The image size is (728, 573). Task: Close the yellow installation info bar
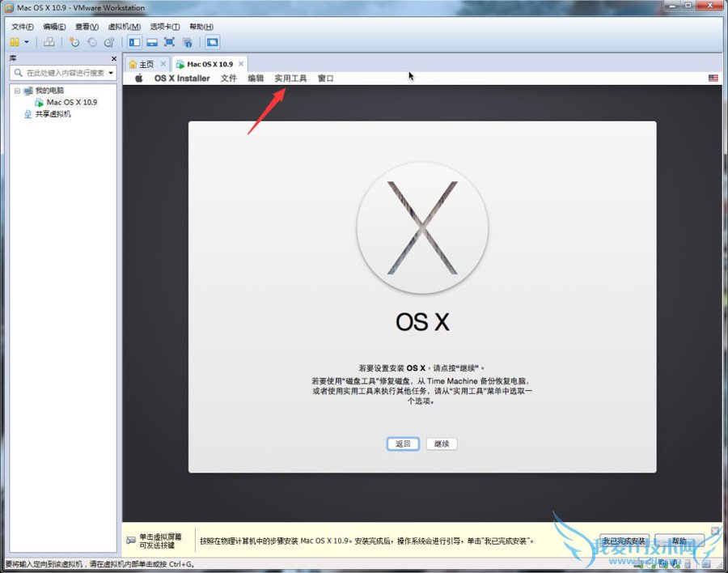click(715, 530)
